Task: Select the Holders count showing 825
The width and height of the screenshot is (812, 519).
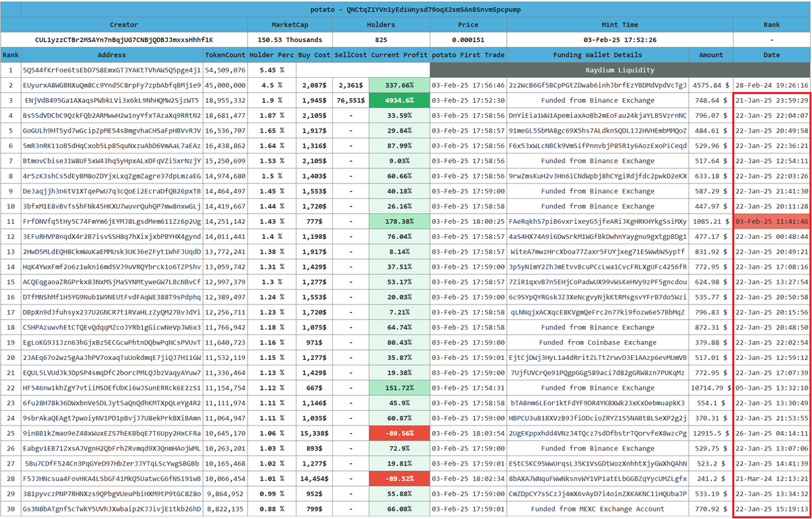Action: 381,39
